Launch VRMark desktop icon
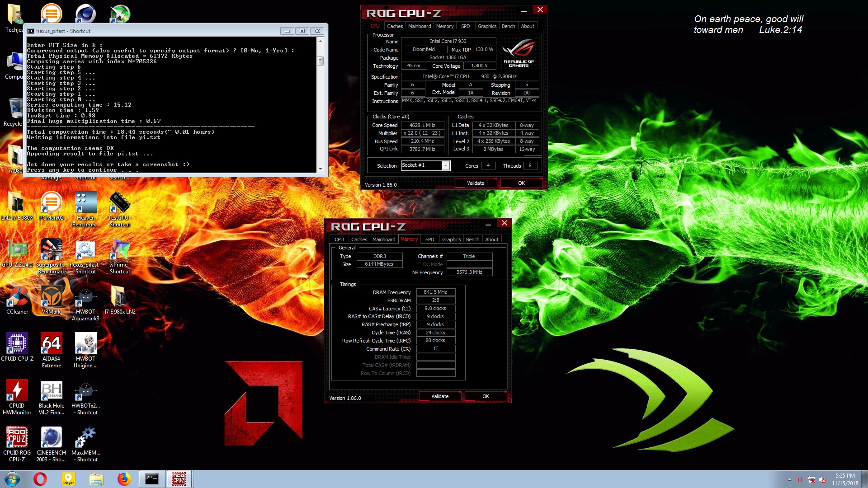 coord(51,300)
